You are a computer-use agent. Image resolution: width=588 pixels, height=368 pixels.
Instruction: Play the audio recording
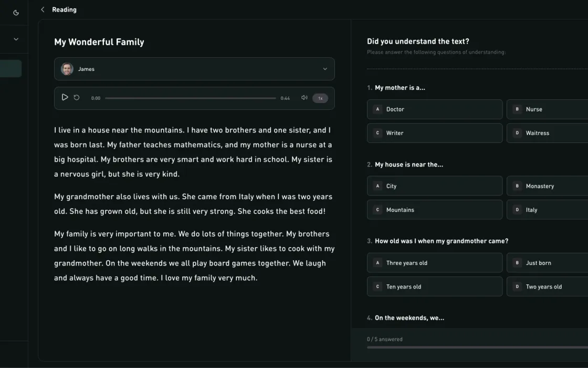[x=65, y=97]
